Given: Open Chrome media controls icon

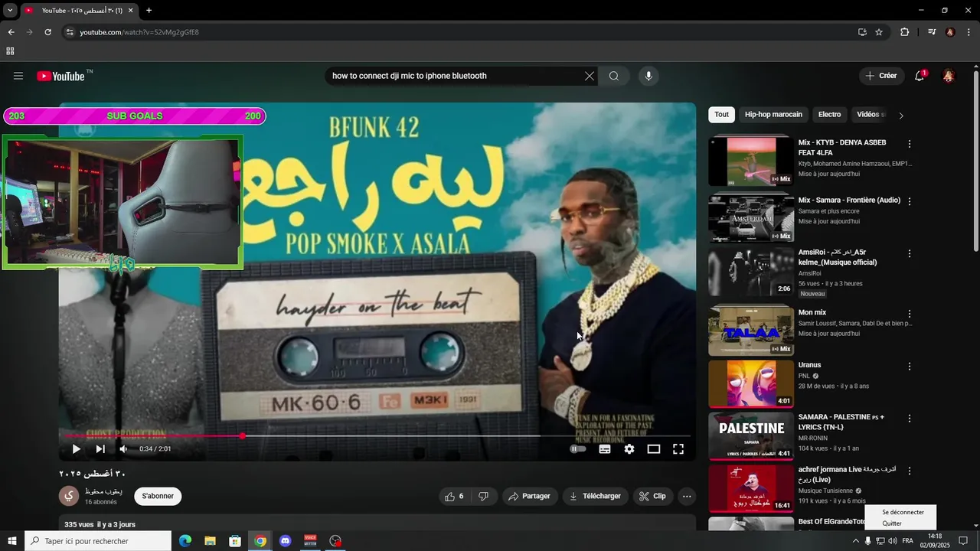Looking at the screenshot, I should click(932, 32).
